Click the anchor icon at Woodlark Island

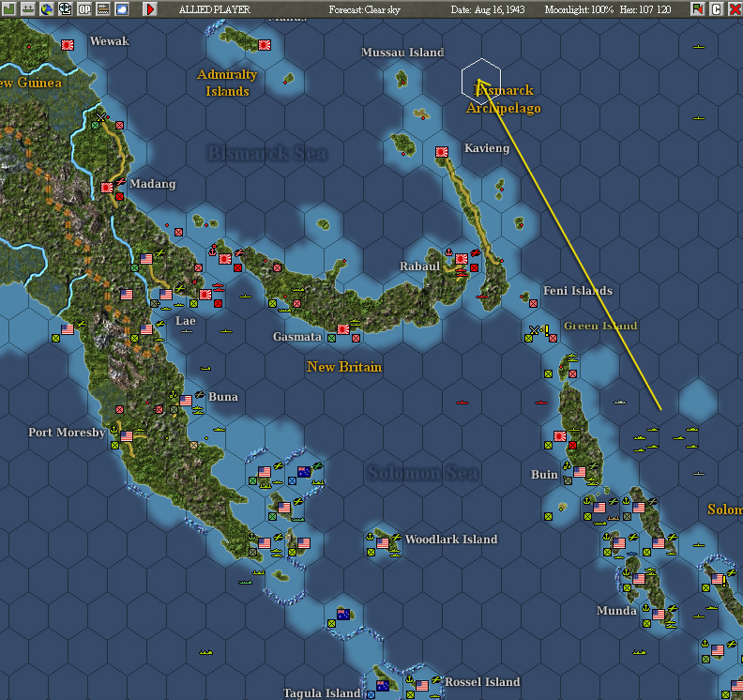coord(370,537)
